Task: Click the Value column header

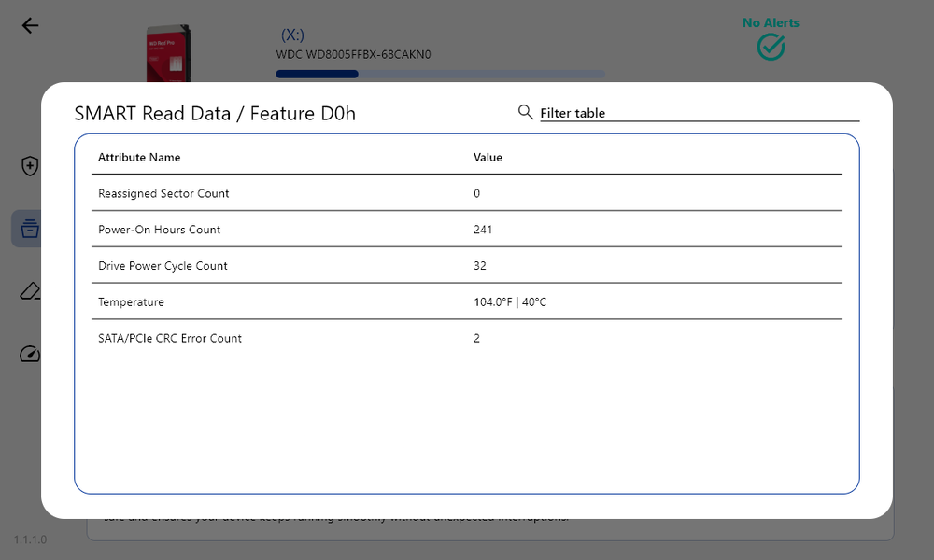Action: (488, 158)
